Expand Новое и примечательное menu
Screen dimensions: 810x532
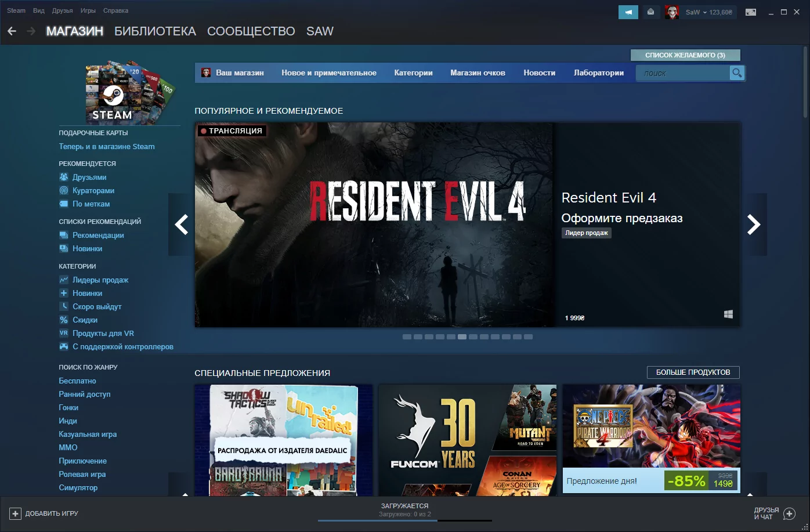pos(329,73)
